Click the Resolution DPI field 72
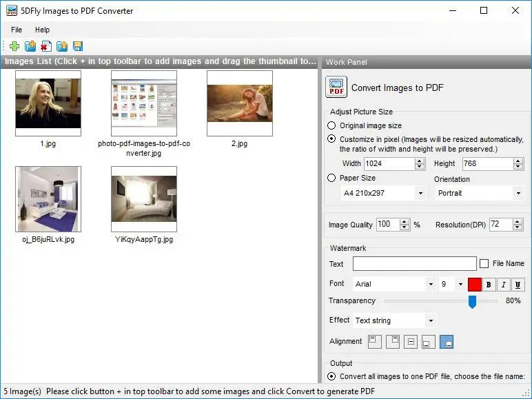This screenshot has width=532, height=399. coord(501,224)
